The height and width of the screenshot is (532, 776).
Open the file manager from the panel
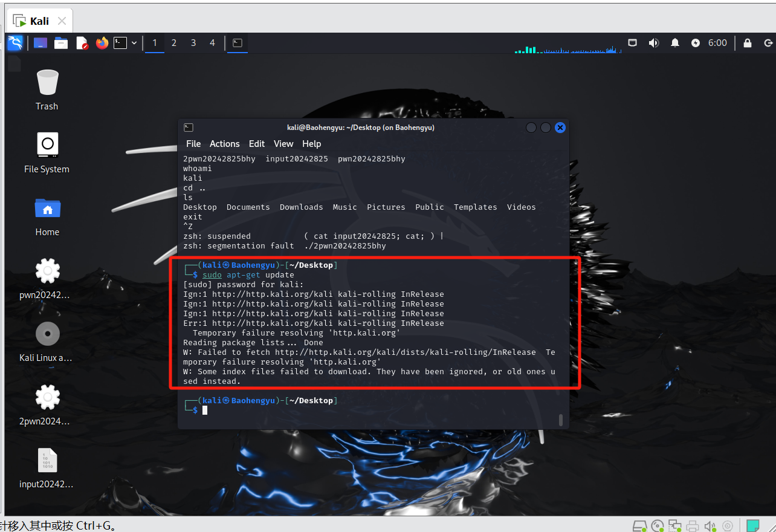61,43
